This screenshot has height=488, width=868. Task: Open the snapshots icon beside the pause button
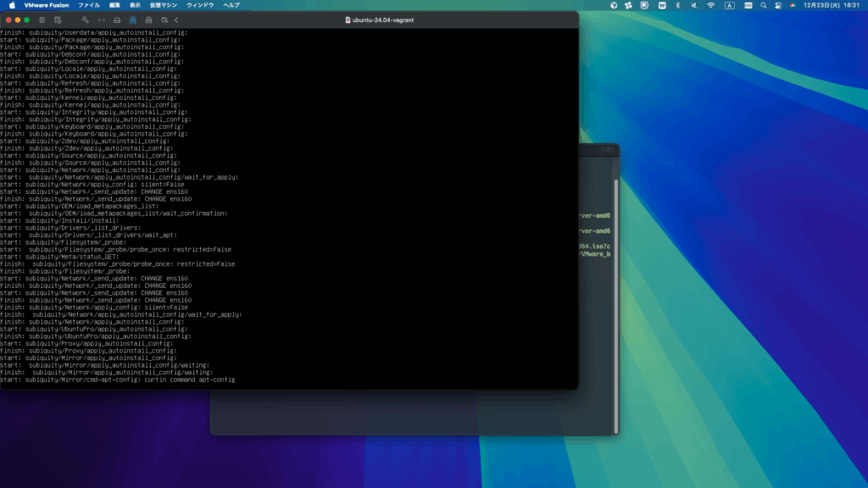coord(57,19)
